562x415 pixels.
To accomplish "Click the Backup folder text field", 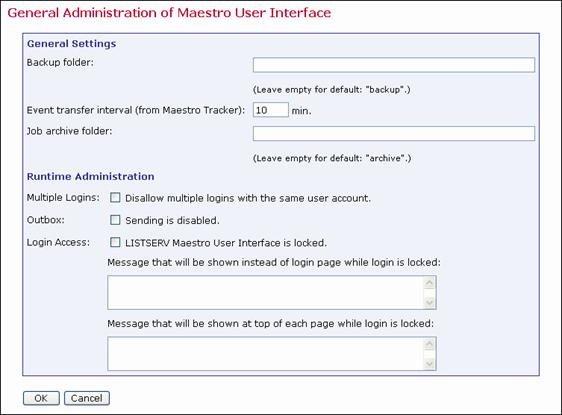I will coord(394,65).
